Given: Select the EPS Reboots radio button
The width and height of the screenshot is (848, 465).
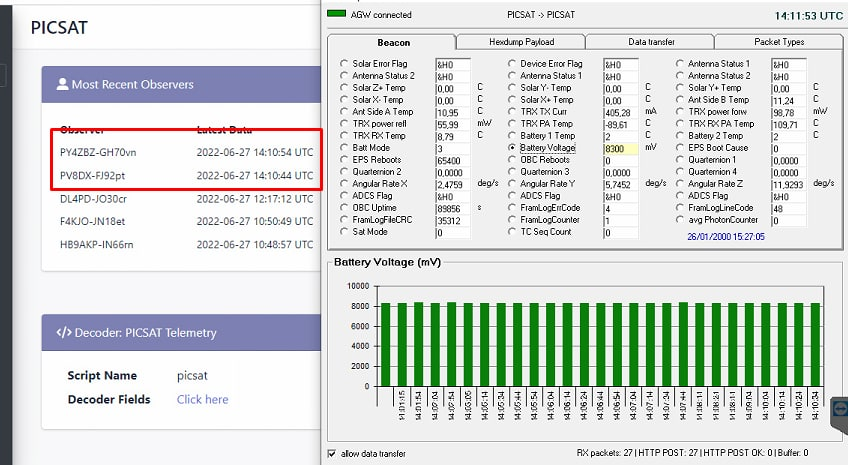Looking at the screenshot, I should [343, 160].
